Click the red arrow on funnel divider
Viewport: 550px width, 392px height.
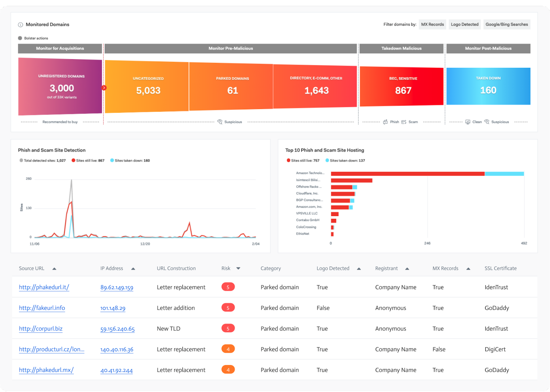pyautogui.click(x=104, y=88)
